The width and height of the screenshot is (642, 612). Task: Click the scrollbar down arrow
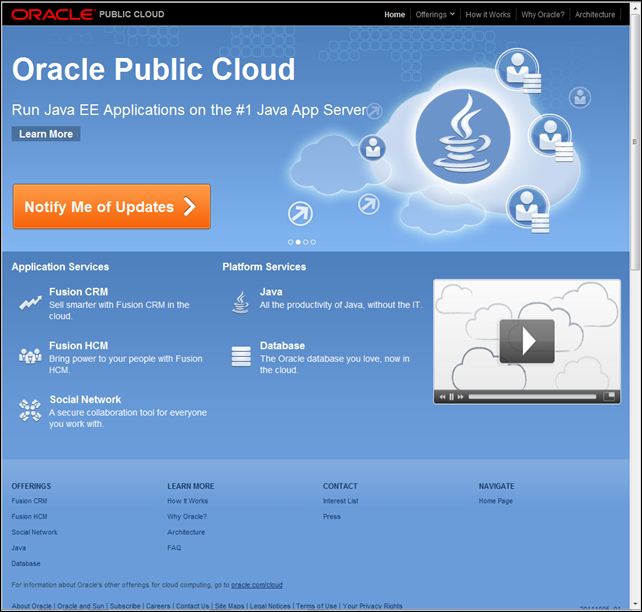pyautogui.click(x=635, y=605)
